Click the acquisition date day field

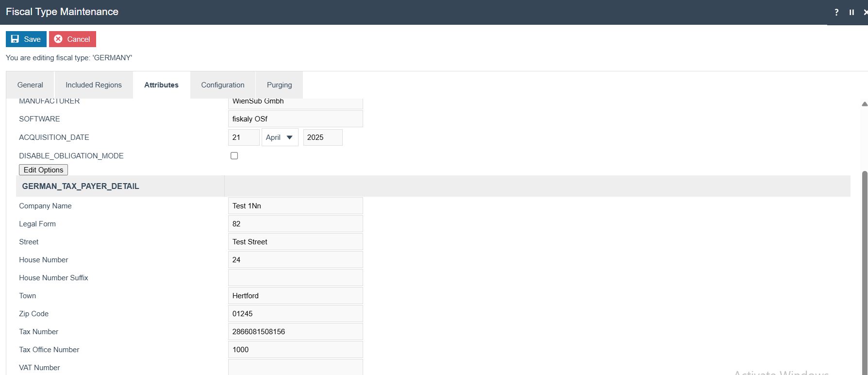pos(244,137)
